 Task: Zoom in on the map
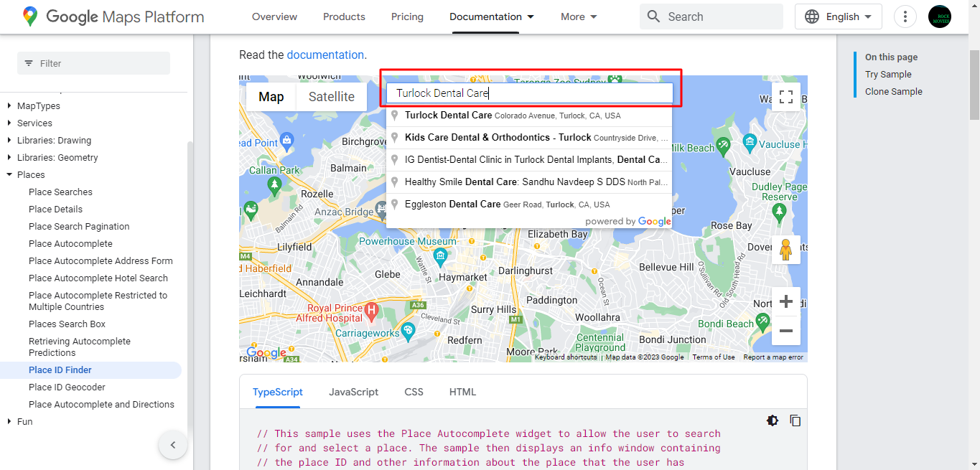tap(785, 301)
